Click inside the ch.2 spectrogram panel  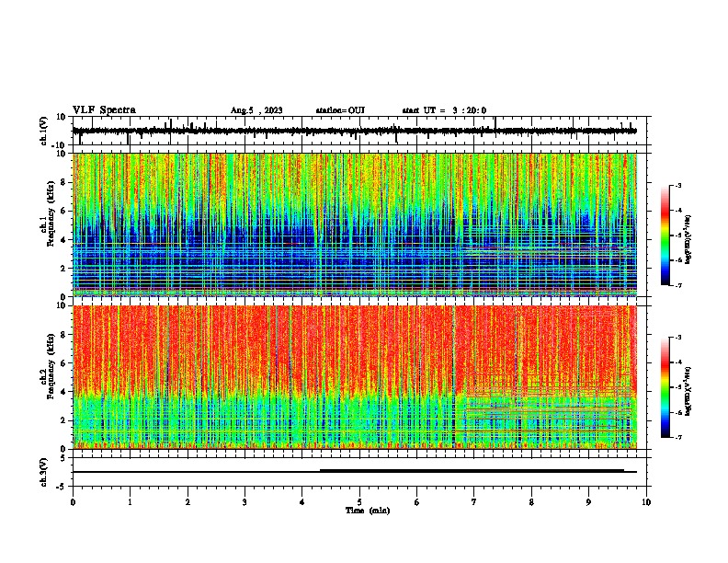[355, 377]
